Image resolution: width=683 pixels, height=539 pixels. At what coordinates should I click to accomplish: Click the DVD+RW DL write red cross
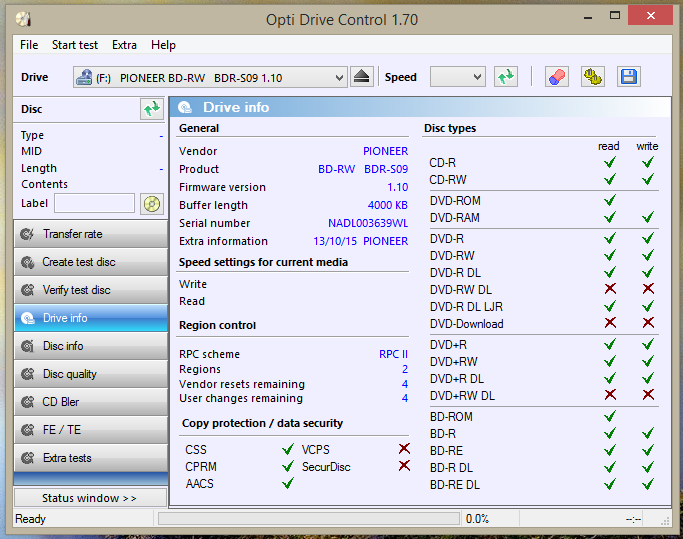(x=648, y=395)
